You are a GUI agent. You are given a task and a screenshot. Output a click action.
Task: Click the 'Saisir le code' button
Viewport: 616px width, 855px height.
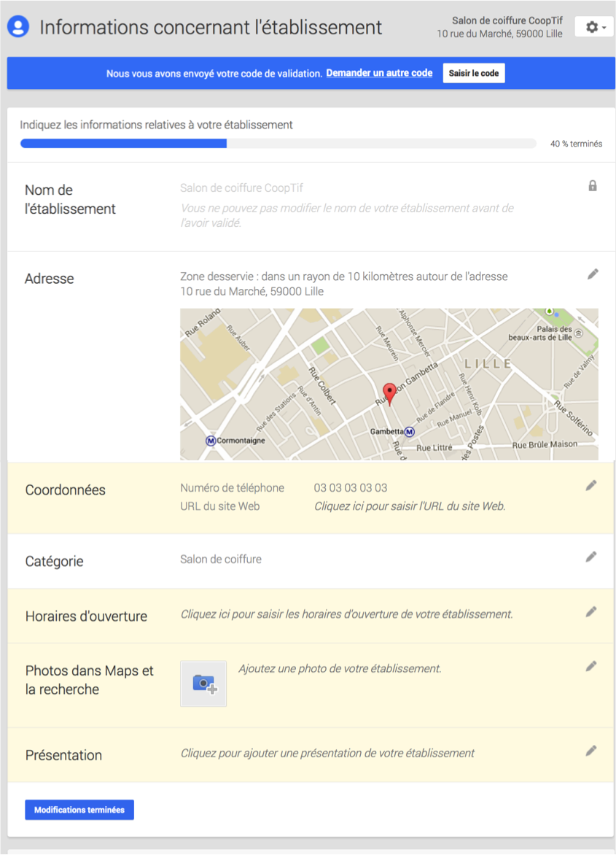474,73
